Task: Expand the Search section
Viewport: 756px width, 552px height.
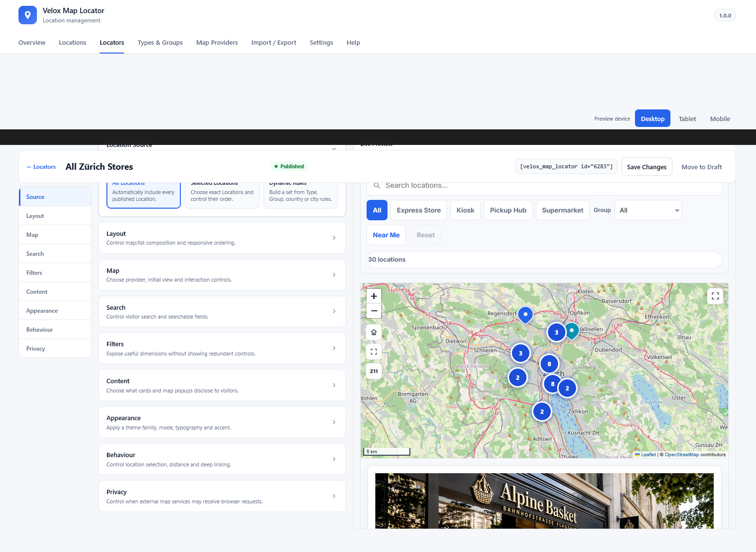Action: tap(222, 312)
